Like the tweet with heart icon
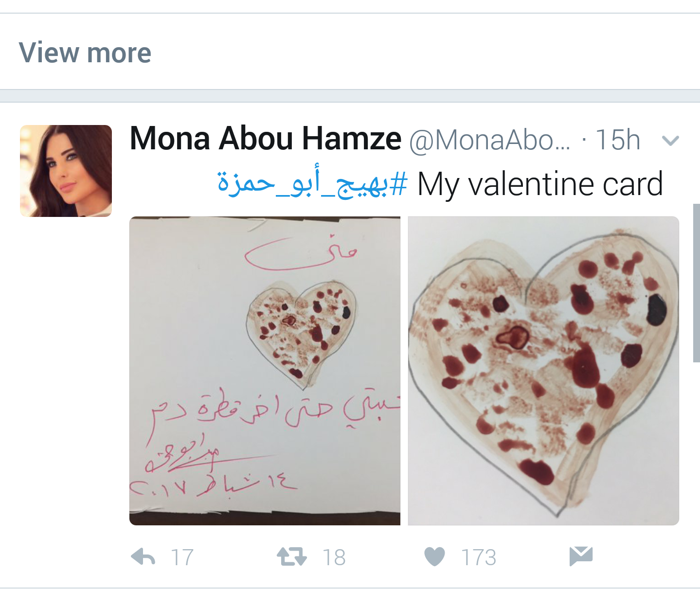The image size is (700, 590). click(x=434, y=556)
